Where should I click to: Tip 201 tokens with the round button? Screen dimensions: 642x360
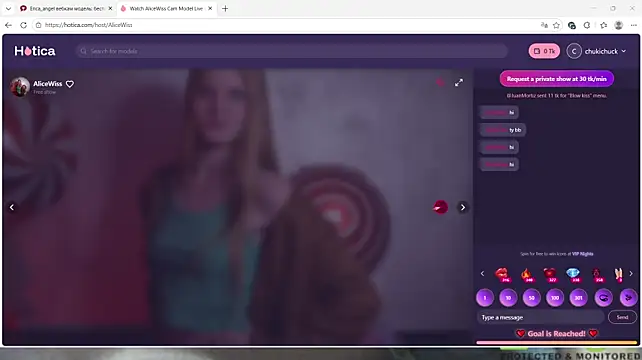pyautogui.click(x=579, y=298)
